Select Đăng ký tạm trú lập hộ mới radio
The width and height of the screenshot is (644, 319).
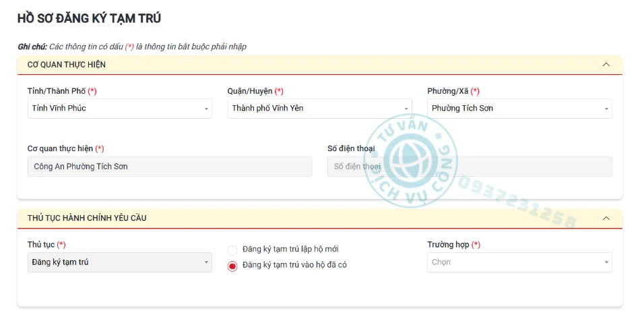coord(232,250)
